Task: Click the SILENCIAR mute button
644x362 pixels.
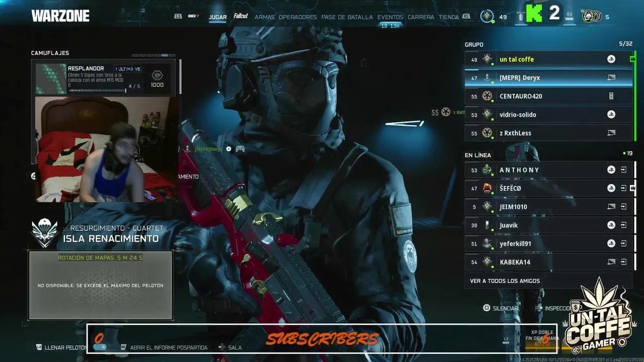Action: [x=505, y=308]
